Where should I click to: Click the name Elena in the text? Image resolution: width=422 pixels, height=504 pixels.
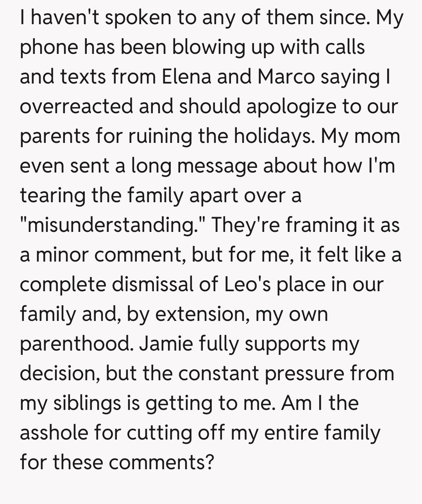tap(186, 77)
